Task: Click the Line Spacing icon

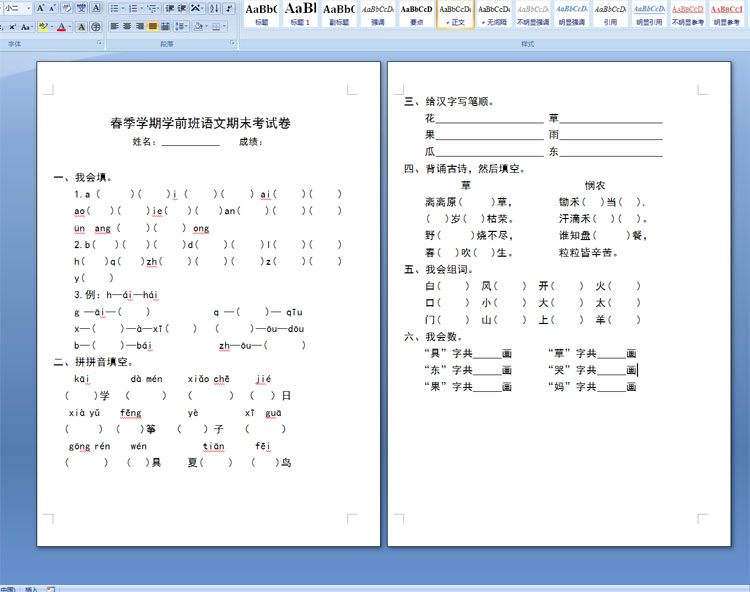Action: 181,26
